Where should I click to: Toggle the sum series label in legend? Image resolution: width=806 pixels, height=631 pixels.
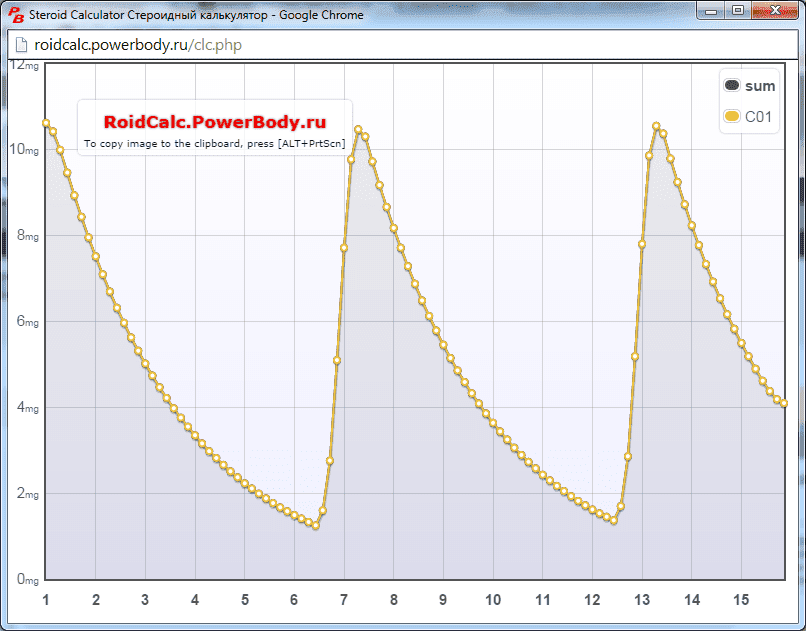pyautogui.click(x=760, y=87)
